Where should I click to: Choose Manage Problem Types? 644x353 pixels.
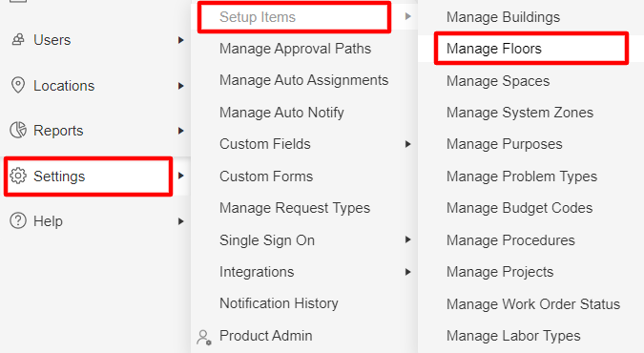point(522,176)
